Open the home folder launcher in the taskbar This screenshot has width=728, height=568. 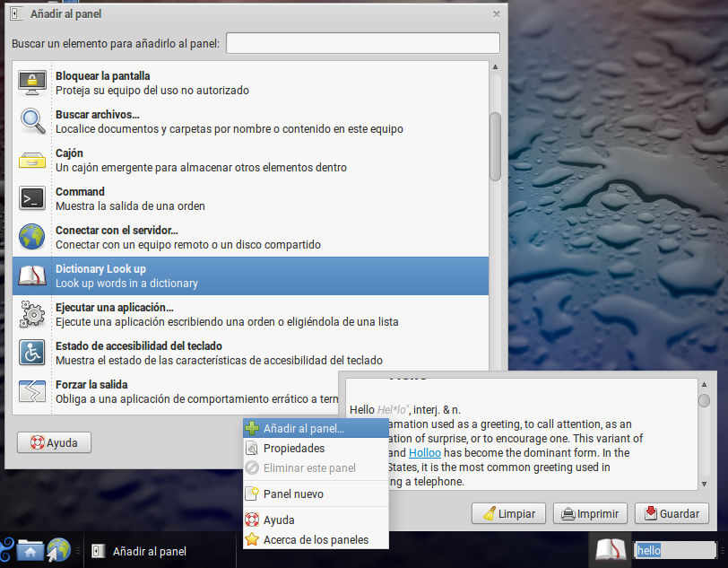pos(30,551)
